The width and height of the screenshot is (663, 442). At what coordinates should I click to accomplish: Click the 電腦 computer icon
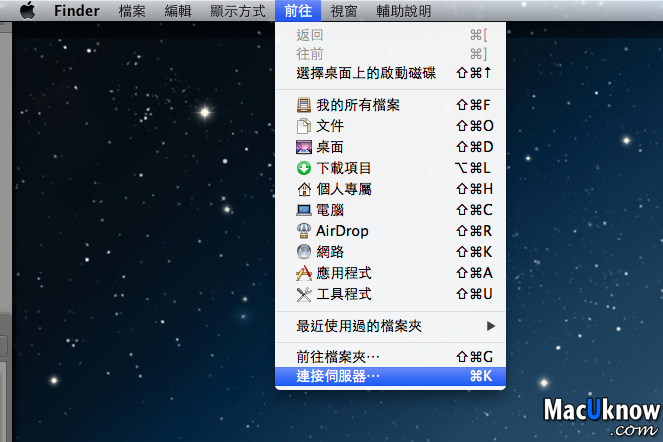[305, 210]
